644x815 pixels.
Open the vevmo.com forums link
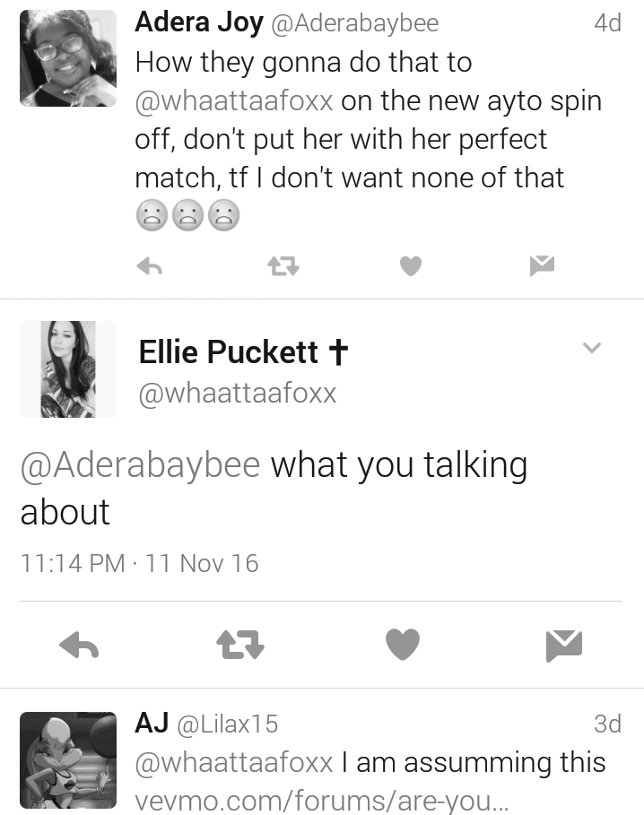click(322, 800)
